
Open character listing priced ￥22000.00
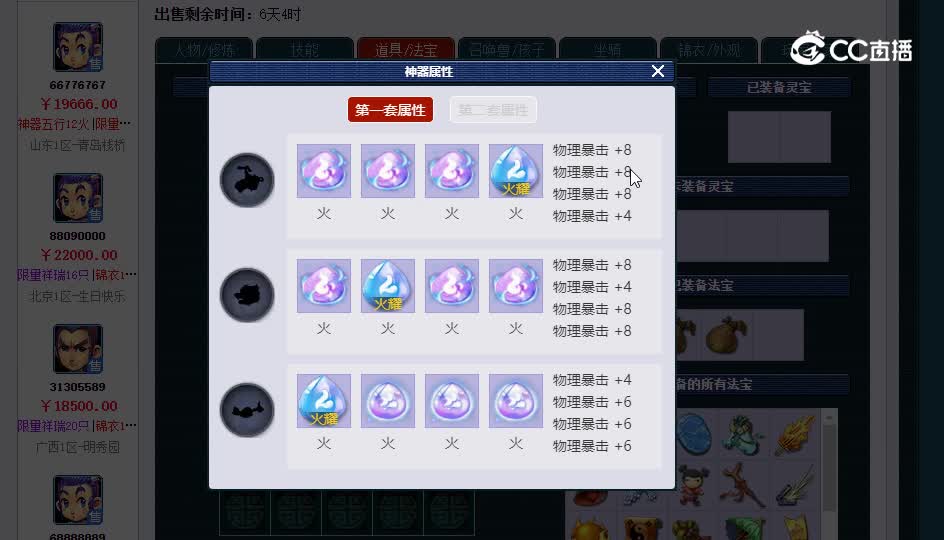[79, 255]
